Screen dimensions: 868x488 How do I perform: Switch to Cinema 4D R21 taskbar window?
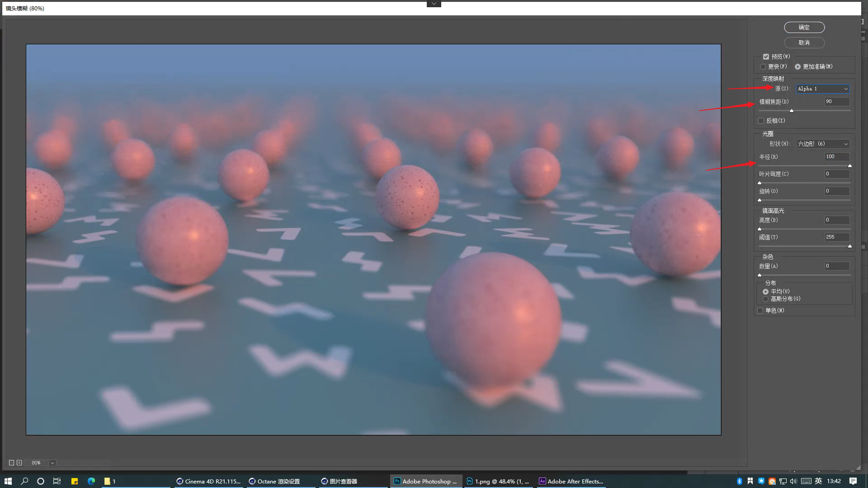pyautogui.click(x=209, y=481)
